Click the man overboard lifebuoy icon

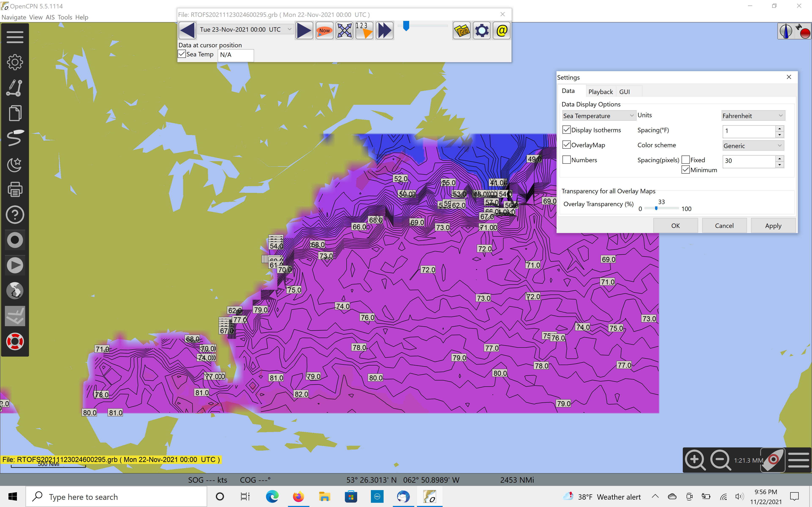tap(15, 341)
